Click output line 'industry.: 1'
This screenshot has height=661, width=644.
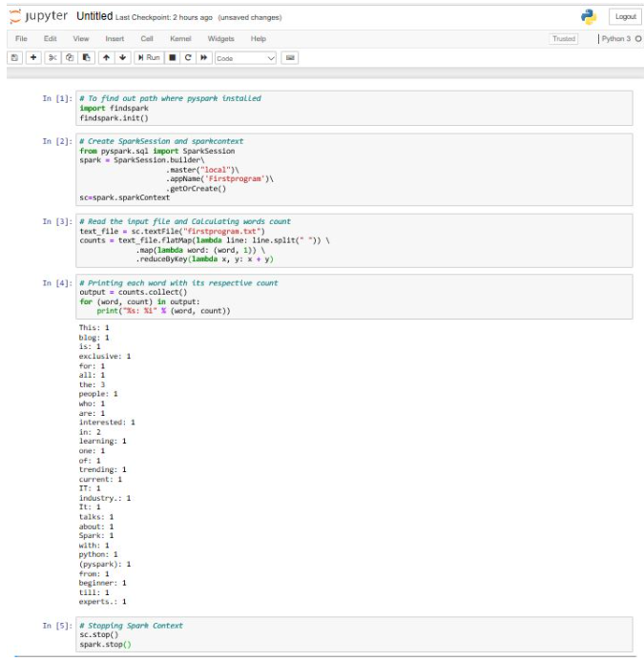[105, 498]
